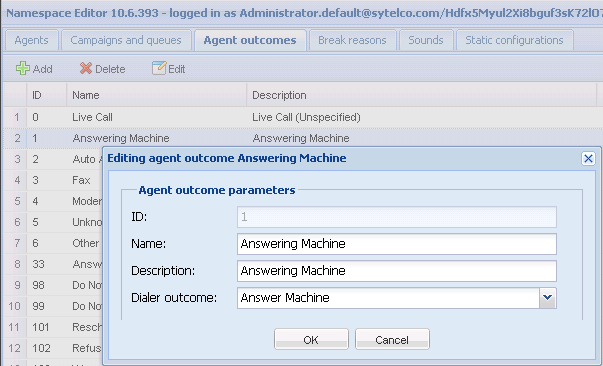Image resolution: width=603 pixels, height=366 pixels.
Task: Click the ID 0 cell
Action: pos(35,117)
